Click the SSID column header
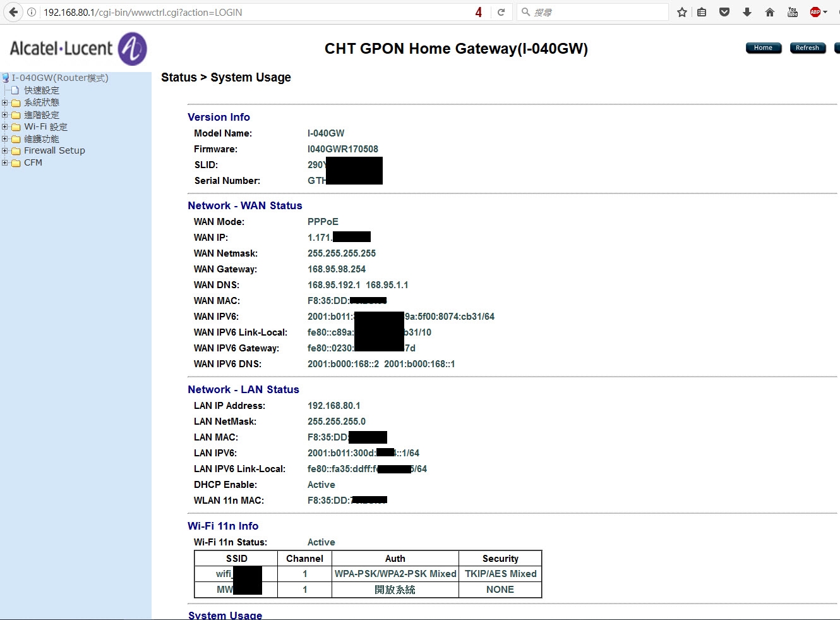Image resolution: width=840 pixels, height=620 pixels. pos(237,559)
